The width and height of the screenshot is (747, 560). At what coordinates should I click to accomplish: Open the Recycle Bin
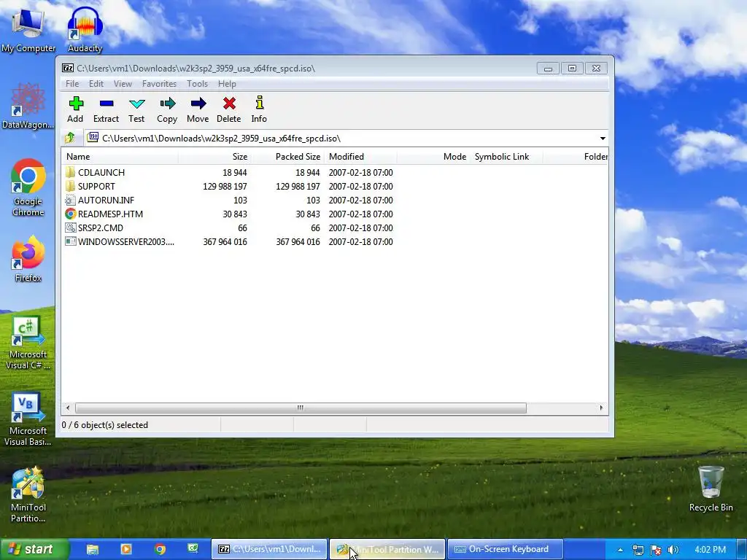coord(711,489)
